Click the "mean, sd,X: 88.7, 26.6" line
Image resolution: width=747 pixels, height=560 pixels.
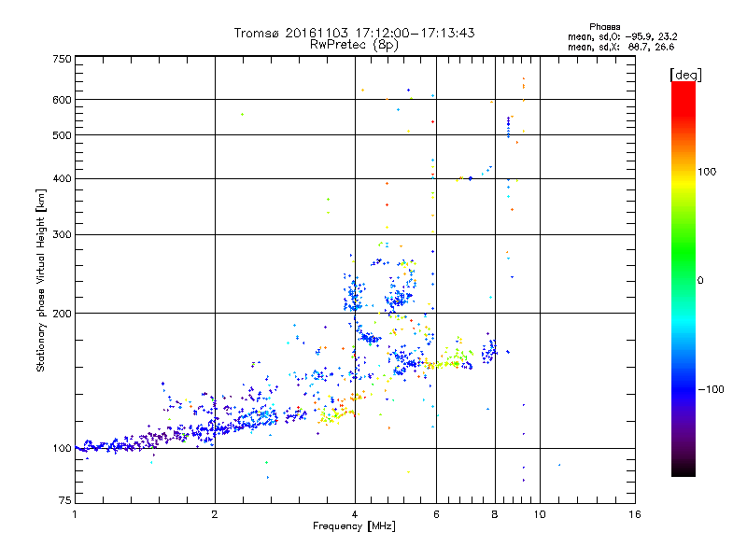click(x=621, y=47)
